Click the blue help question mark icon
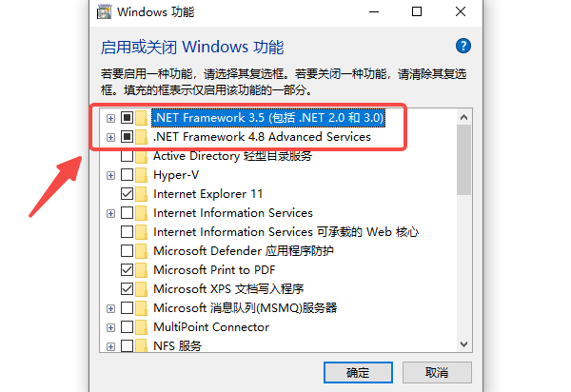Image resolution: width=571 pixels, height=392 pixels. (x=463, y=47)
